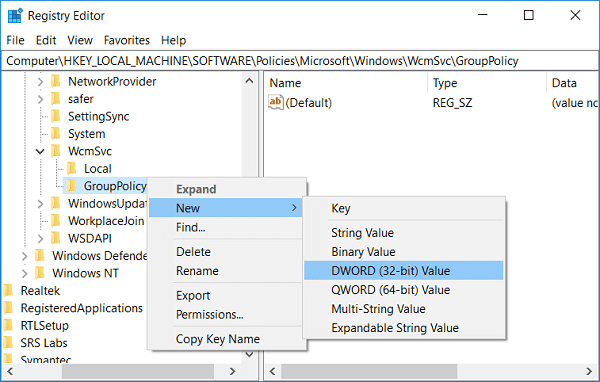Image resolution: width=600 pixels, height=382 pixels.
Task: Create a new QWORD (64-bit) Value
Action: (x=404, y=290)
